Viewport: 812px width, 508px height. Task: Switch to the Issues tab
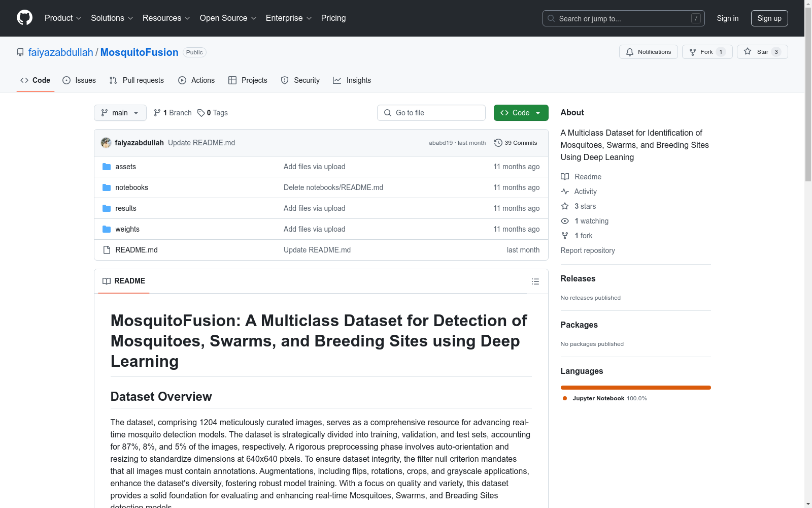[79, 80]
